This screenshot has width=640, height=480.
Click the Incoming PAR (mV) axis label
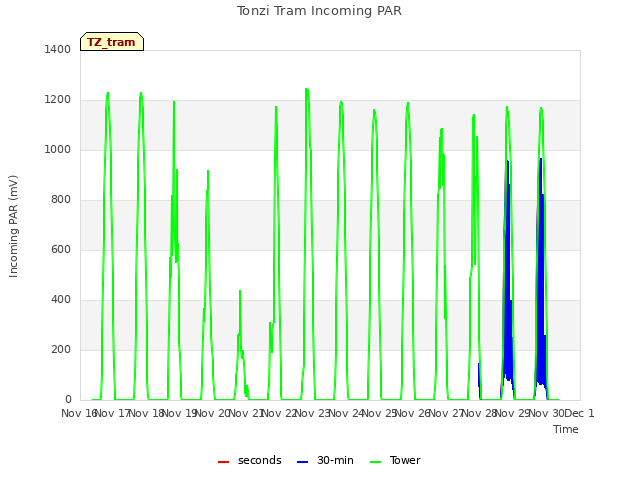13,227
